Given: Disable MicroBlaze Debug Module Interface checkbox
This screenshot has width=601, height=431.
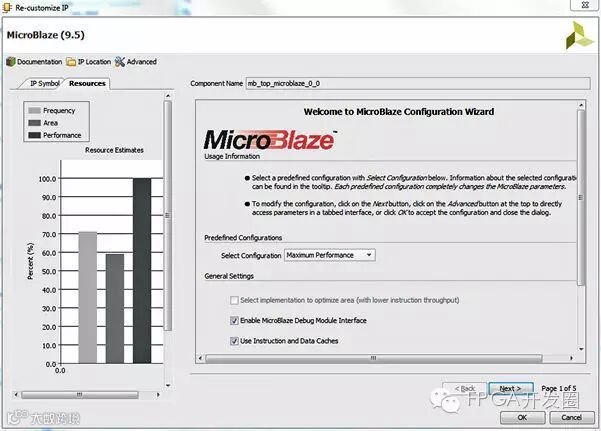Looking at the screenshot, I should pos(234,321).
